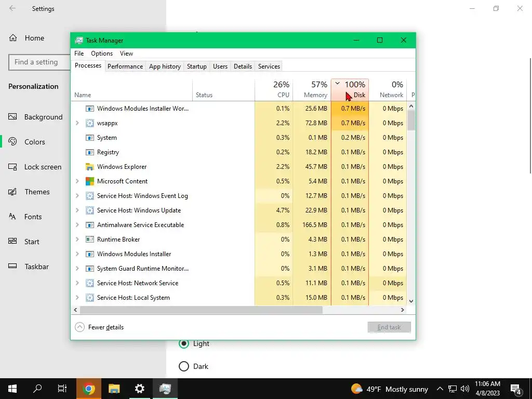Open the Options menu

[x=102, y=54]
